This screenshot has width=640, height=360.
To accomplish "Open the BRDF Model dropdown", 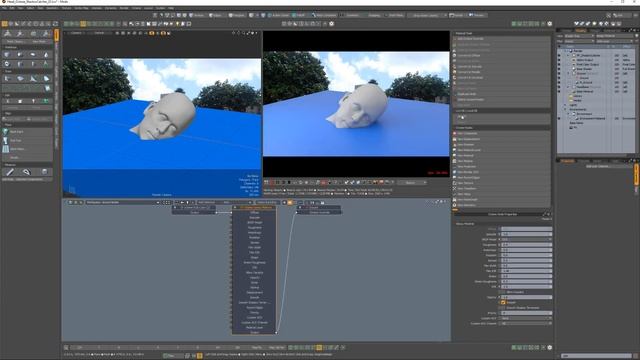I will pyautogui.click(x=526, y=240).
